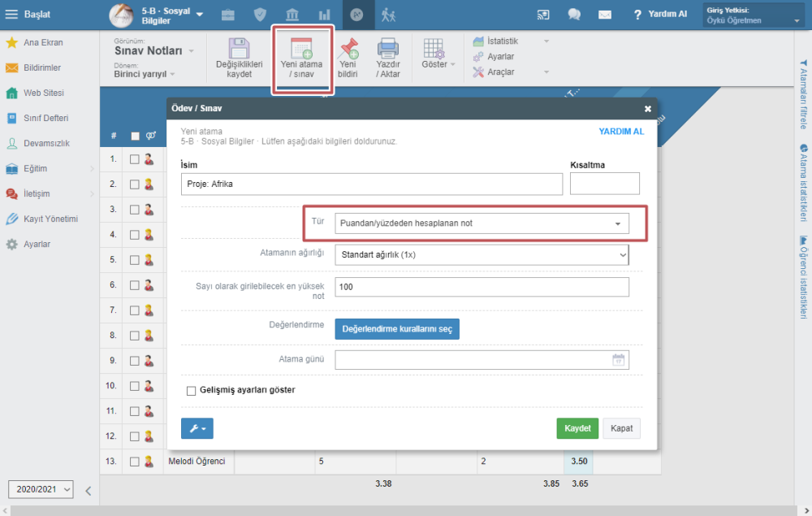The width and height of the screenshot is (812, 516).
Task: Check the checkbox for row 11
Action: pos(135,411)
